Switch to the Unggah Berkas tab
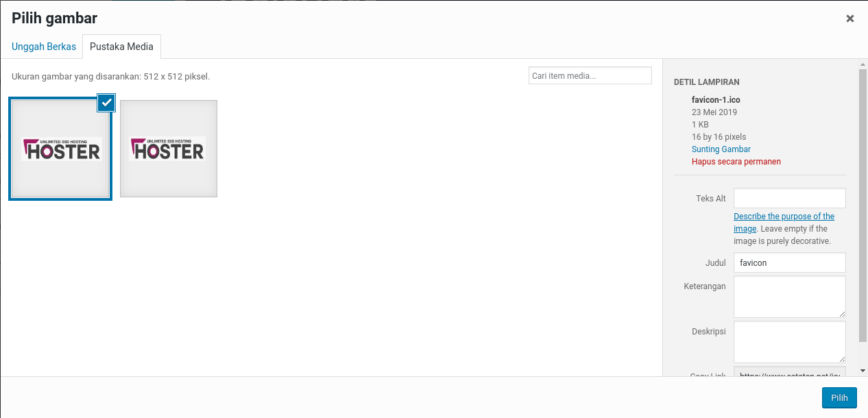This screenshot has width=868, height=418. click(x=44, y=47)
